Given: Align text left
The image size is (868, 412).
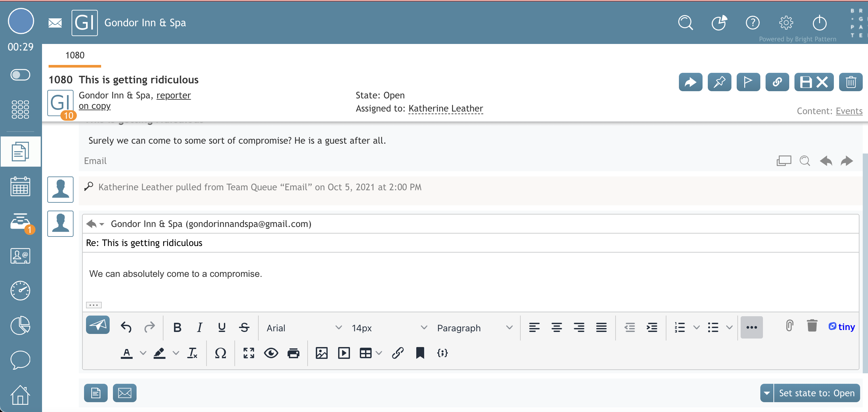Looking at the screenshot, I should click(x=534, y=327).
